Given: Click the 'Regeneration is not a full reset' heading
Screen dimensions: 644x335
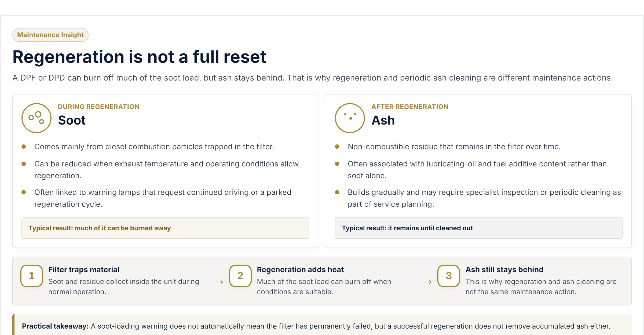Looking at the screenshot, I should 139,57.
